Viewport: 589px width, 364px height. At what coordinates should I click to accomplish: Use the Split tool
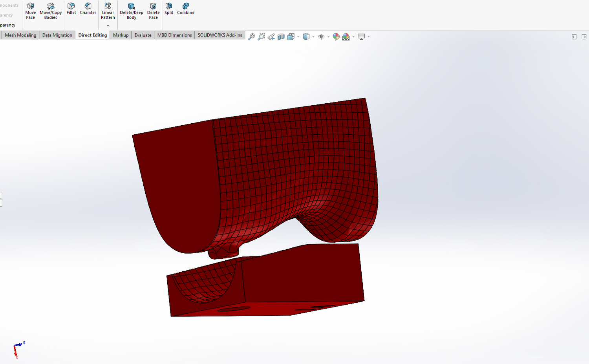169,9
